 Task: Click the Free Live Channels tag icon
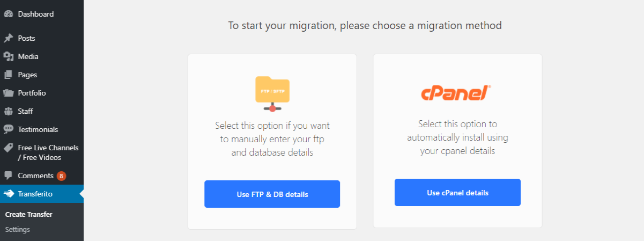tap(9, 148)
